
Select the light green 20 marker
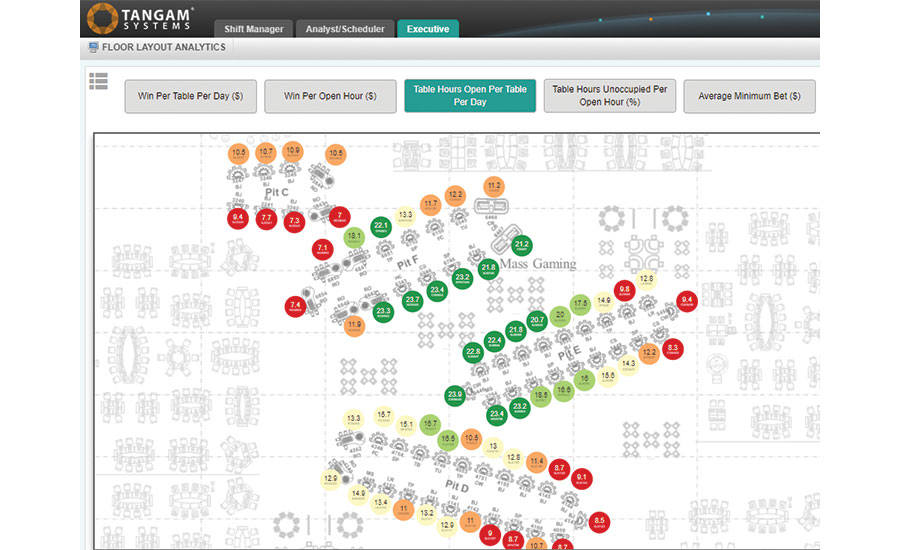coord(560,316)
